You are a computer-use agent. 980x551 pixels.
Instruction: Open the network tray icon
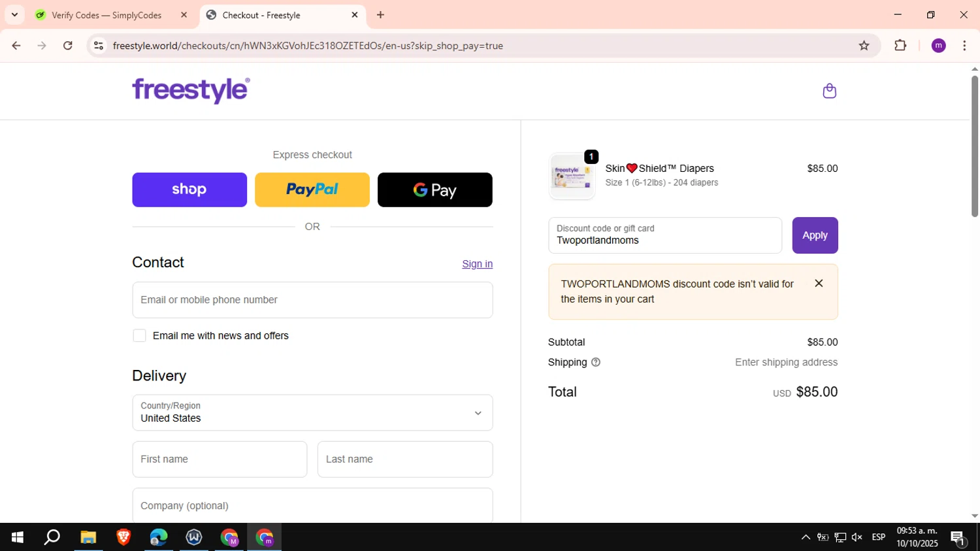[x=840, y=537]
